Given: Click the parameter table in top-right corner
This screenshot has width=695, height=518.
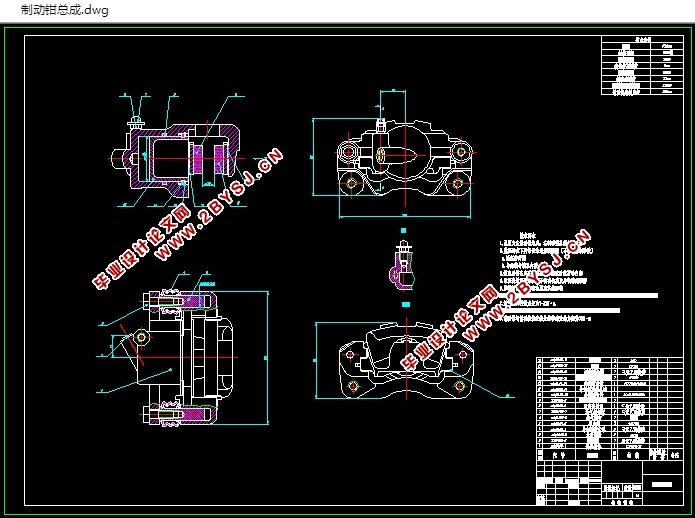Looking at the screenshot, I should (642, 66).
